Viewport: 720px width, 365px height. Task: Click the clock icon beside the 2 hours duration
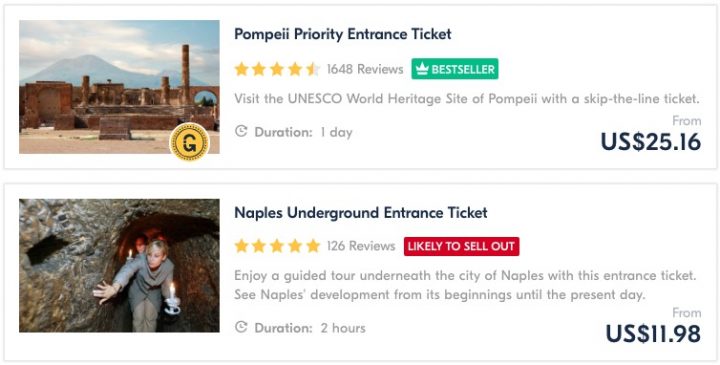tap(241, 327)
